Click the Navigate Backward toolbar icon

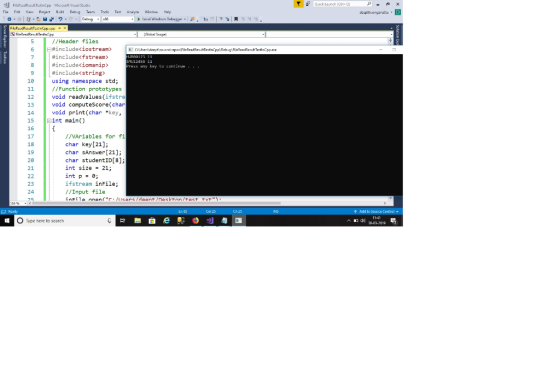pos(9,19)
